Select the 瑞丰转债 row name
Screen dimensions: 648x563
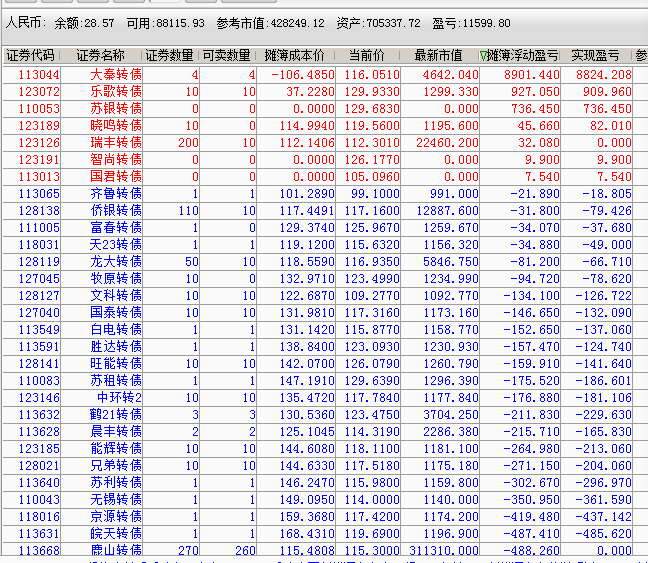(116, 143)
